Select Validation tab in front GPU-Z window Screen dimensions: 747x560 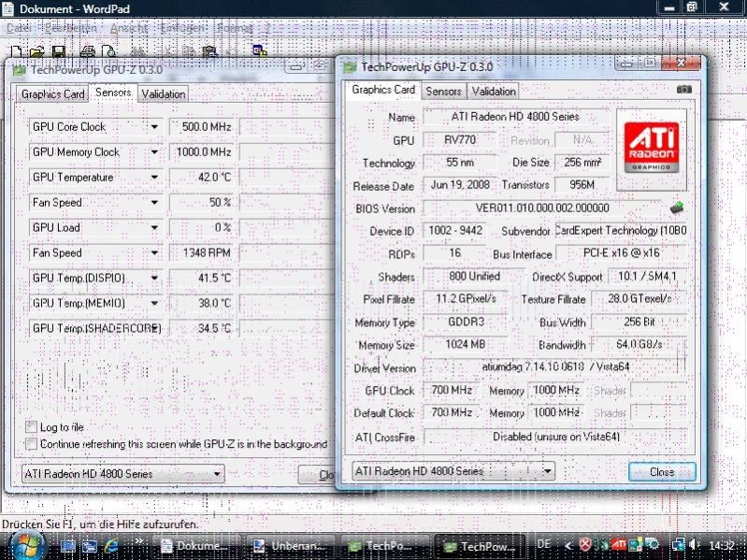[x=494, y=91]
